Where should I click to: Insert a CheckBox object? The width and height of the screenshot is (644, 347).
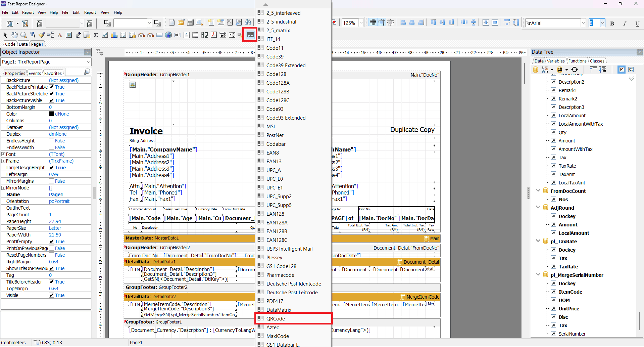click(105, 35)
